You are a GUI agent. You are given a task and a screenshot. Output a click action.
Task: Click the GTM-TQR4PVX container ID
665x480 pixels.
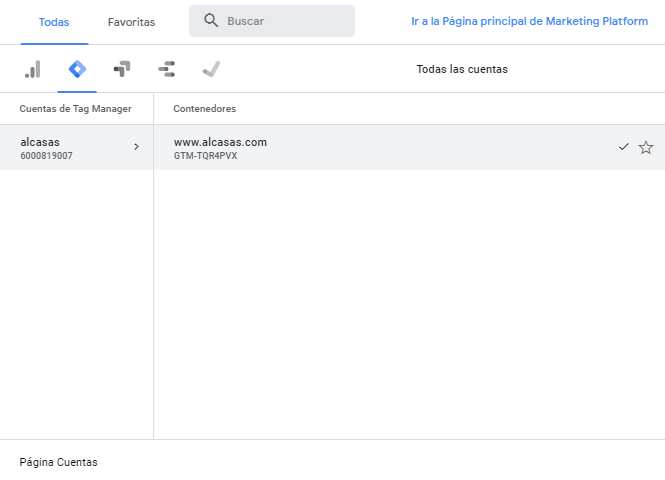205,156
